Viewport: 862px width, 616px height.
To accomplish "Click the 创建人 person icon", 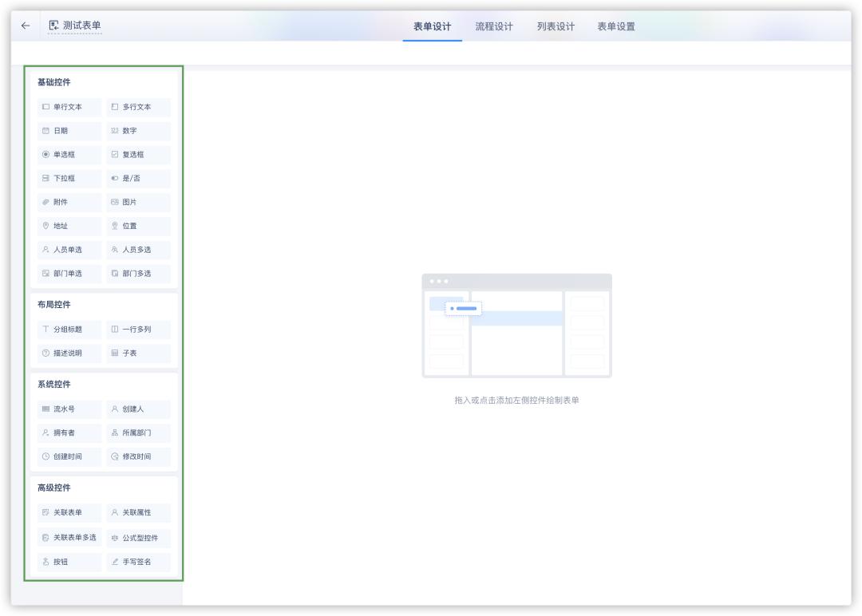I will coord(115,409).
